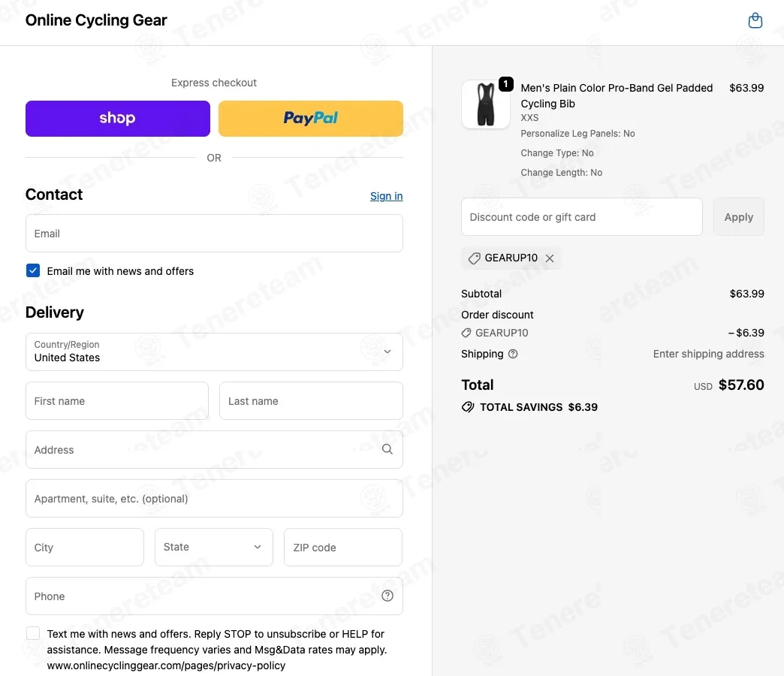Click the Discount code or gift card field

click(581, 217)
